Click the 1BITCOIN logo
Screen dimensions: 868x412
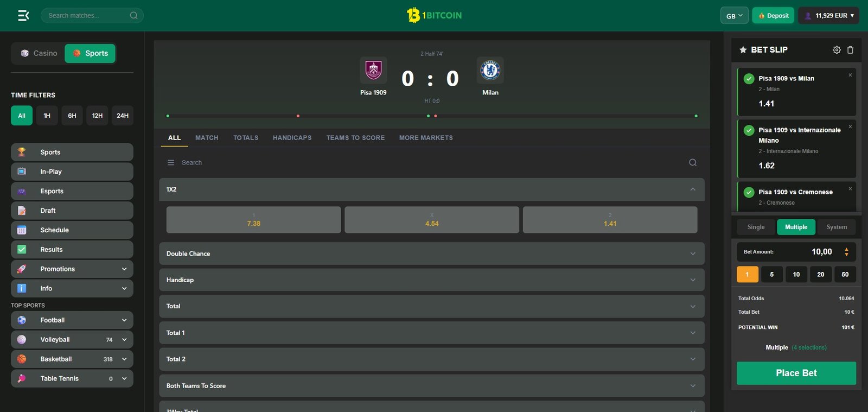(x=434, y=15)
